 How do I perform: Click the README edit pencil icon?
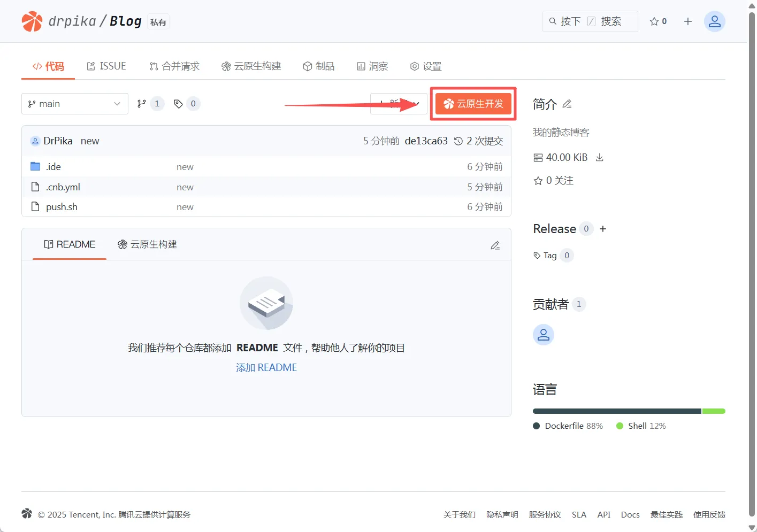click(x=495, y=245)
